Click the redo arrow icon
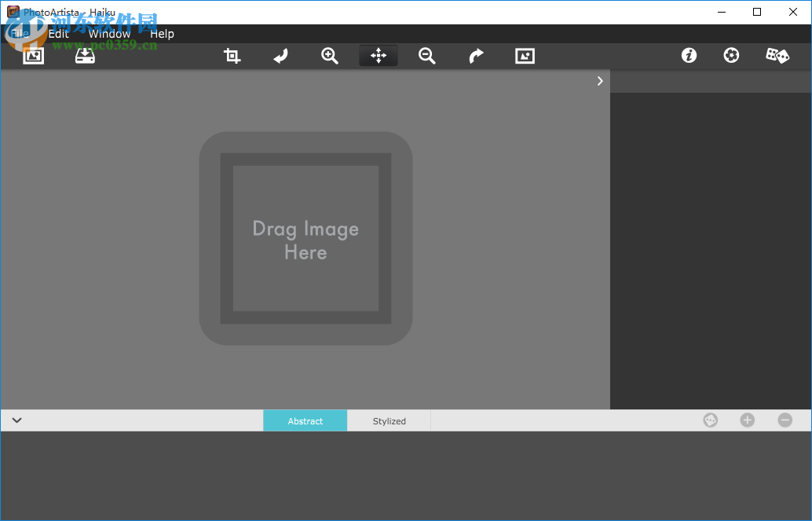The width and height of the screenshot is (812, 521). pos(476,56)
